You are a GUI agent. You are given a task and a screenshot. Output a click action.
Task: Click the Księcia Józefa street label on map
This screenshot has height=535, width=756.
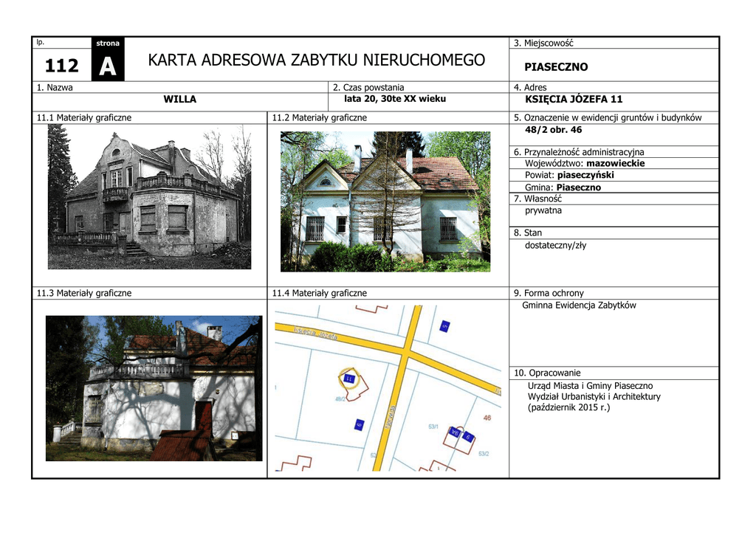(x=315, y=334)
